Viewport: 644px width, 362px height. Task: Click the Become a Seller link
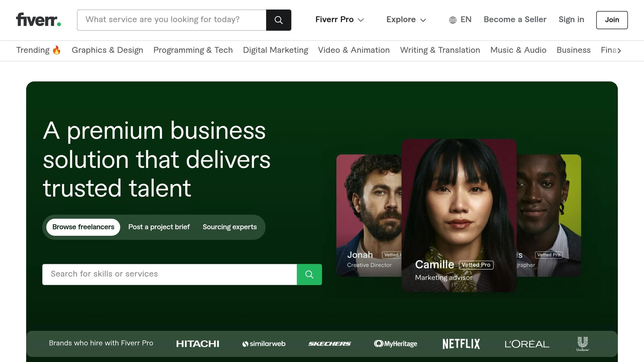(x=515, y=19)
